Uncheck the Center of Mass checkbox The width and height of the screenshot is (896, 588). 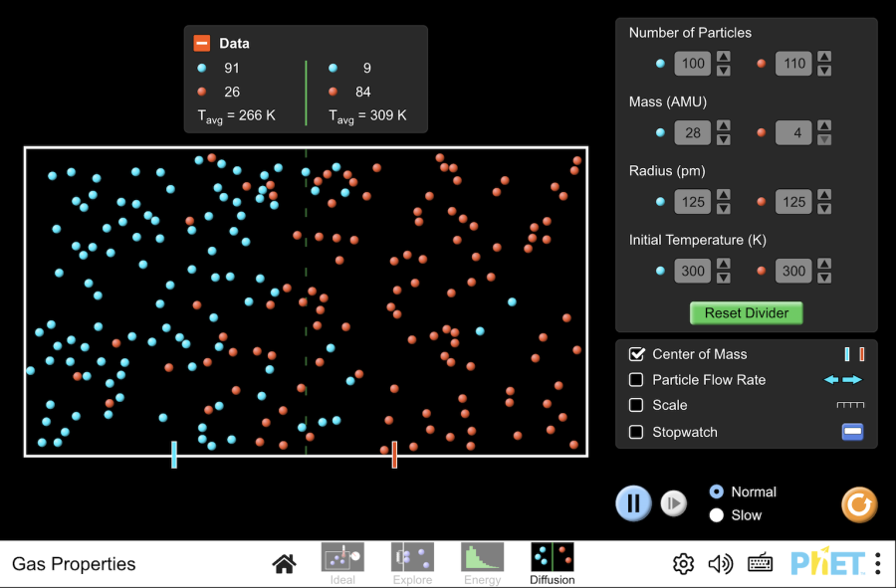637,354
